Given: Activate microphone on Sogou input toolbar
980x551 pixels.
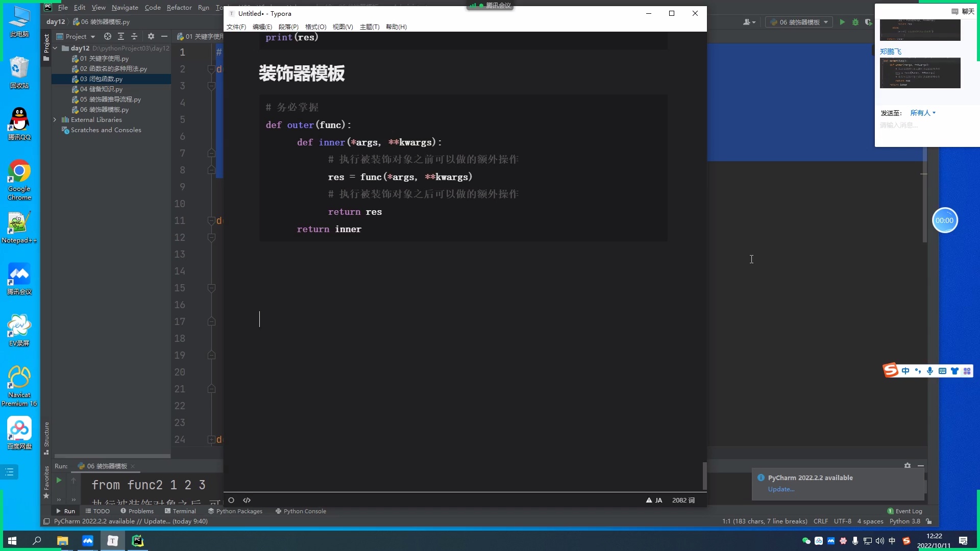Looking at the screenshot, I should point(930,371).
